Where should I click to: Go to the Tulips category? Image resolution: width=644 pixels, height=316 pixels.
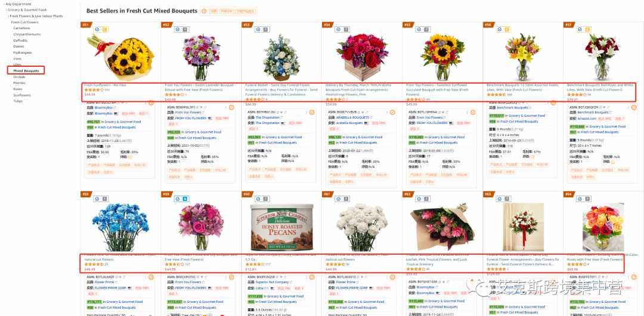point(18,101)
